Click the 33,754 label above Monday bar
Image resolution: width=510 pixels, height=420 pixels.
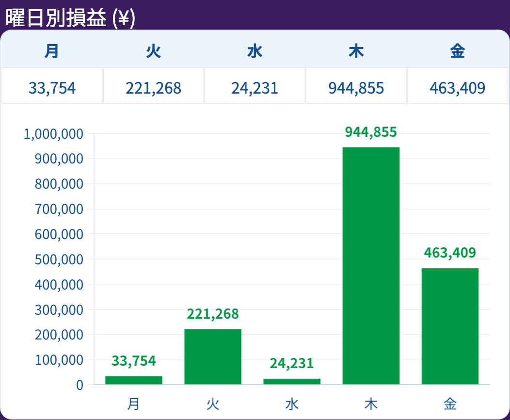pyautogui.click(x=134, y=361)
